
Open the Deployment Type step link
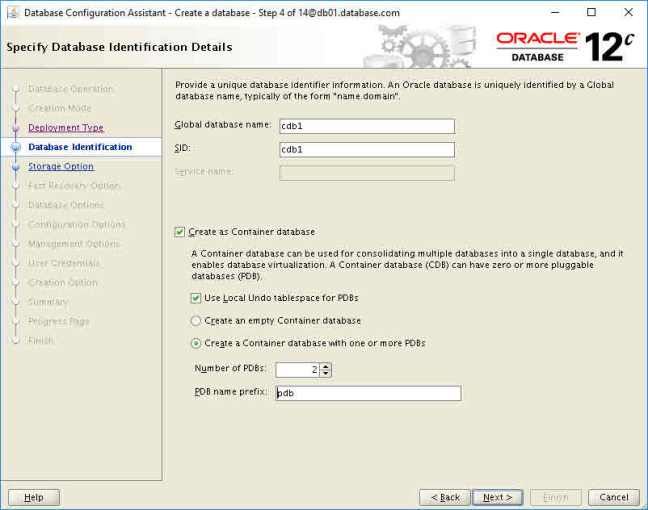click(x=65, y=128)
